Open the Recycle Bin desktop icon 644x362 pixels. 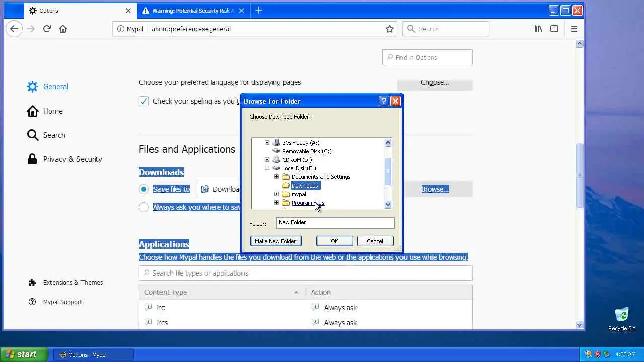click(x=622, y=319)
